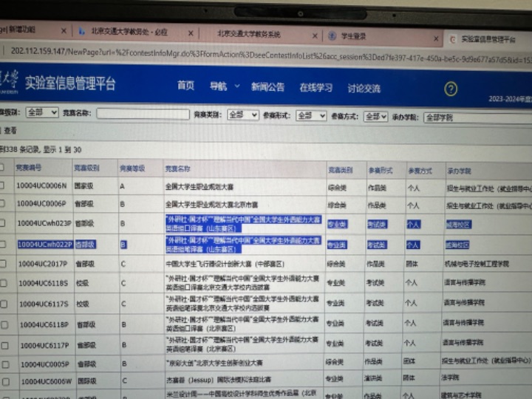Open the 首页 navigation item

point(185,86)
